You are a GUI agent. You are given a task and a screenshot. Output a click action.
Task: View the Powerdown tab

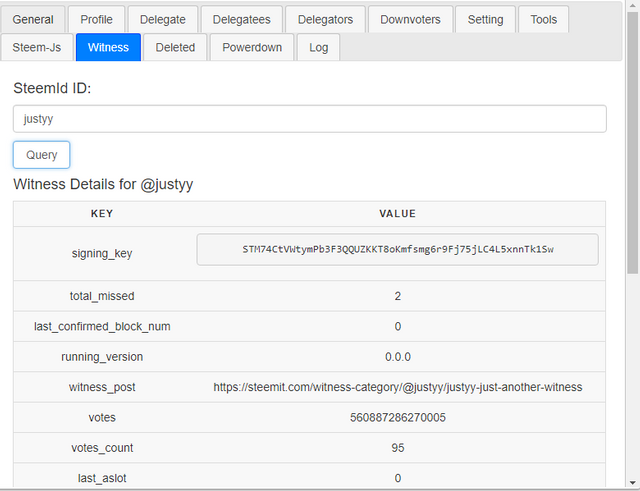(x=252, y=47)
